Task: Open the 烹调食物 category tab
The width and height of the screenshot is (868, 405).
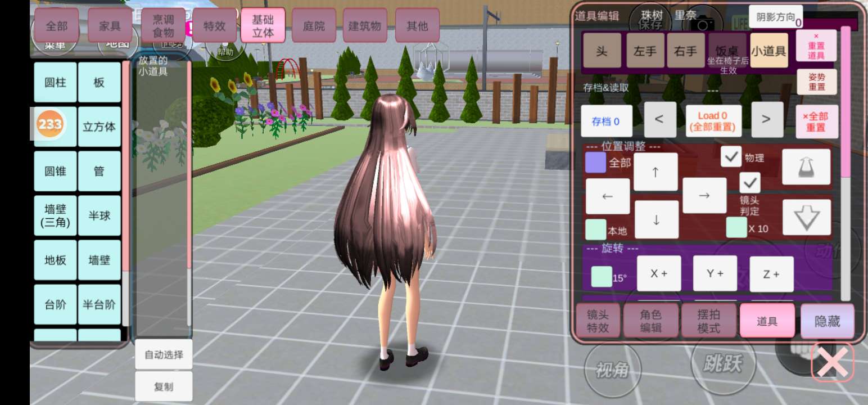Action: pyautogui.click(x=163, y=26)
